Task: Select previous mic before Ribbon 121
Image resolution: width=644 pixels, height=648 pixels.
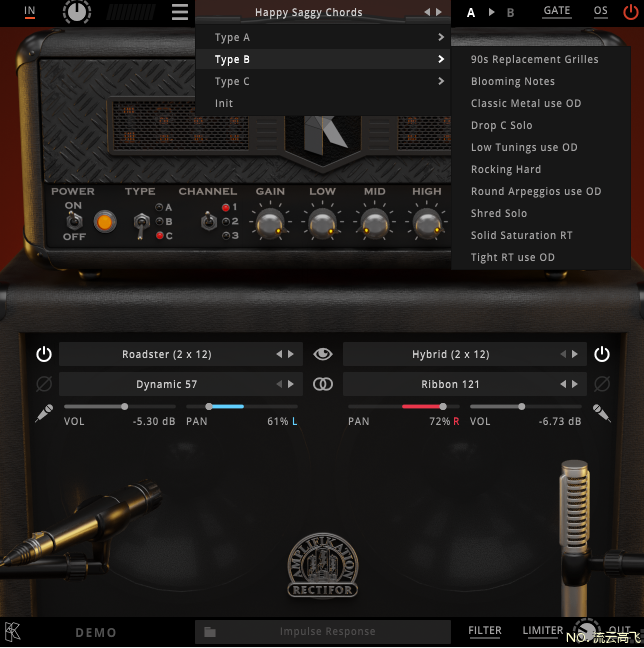Action: click(563, 384)
